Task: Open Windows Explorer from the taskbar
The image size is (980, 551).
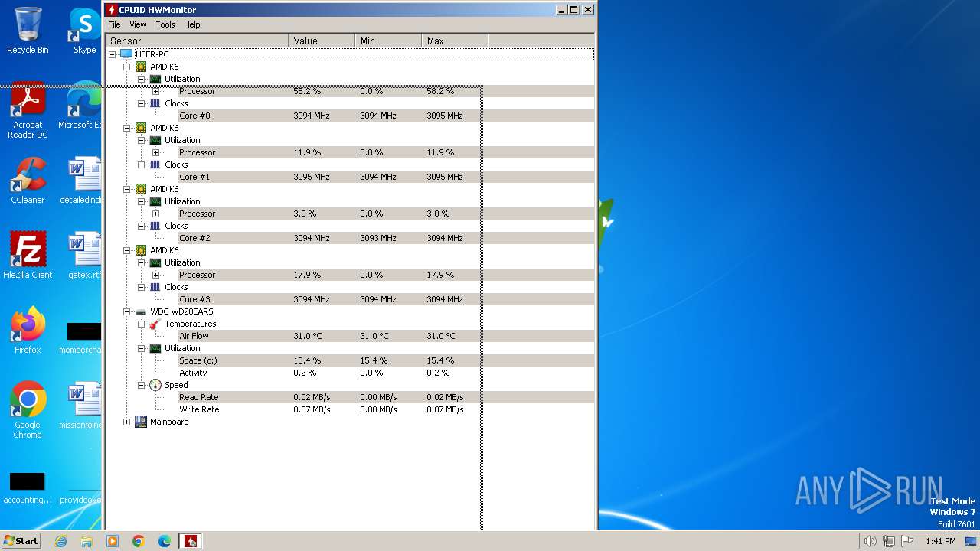Action: tap(87, 541)
